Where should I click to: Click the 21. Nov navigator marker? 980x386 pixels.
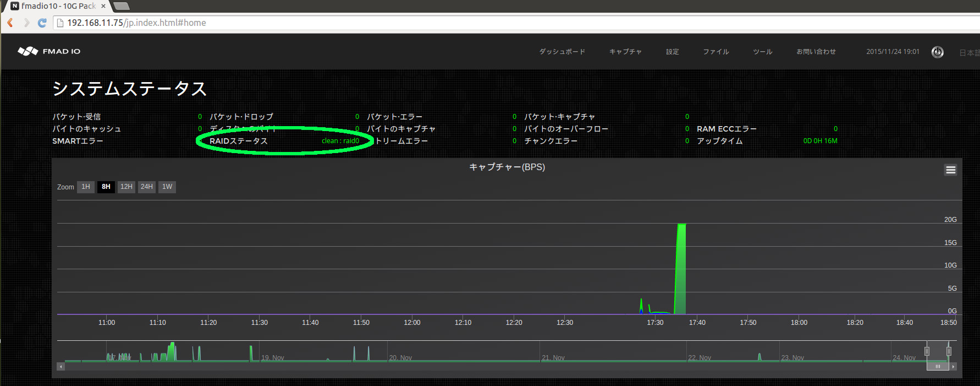(x=553, y=358)
